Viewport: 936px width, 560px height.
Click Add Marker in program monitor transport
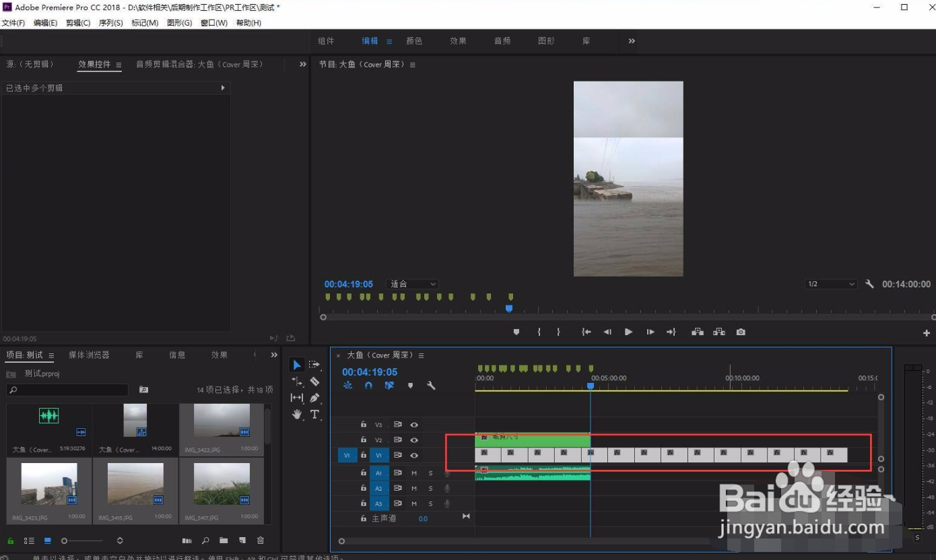click(x=516, y=332)
